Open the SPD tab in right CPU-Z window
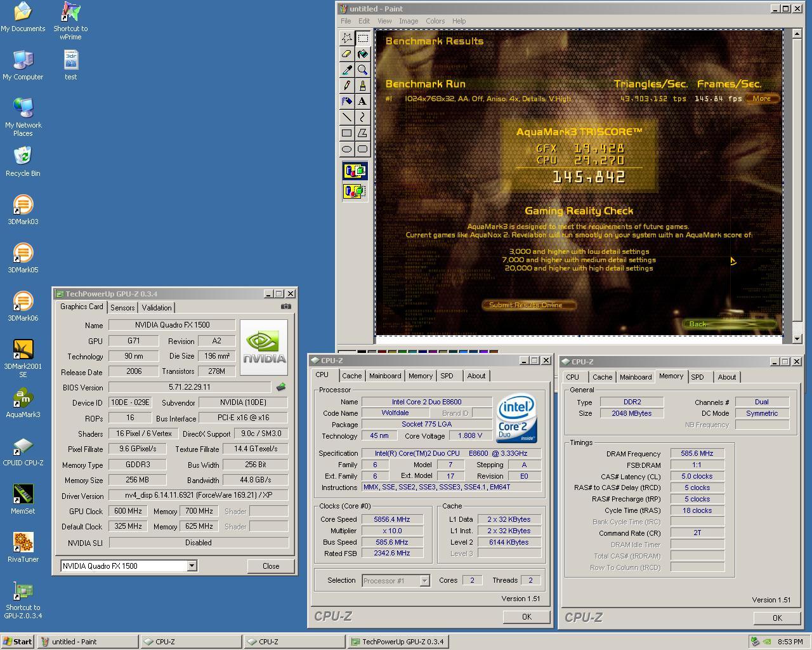The width and height of the screenshot is (812, 650). 697,377
